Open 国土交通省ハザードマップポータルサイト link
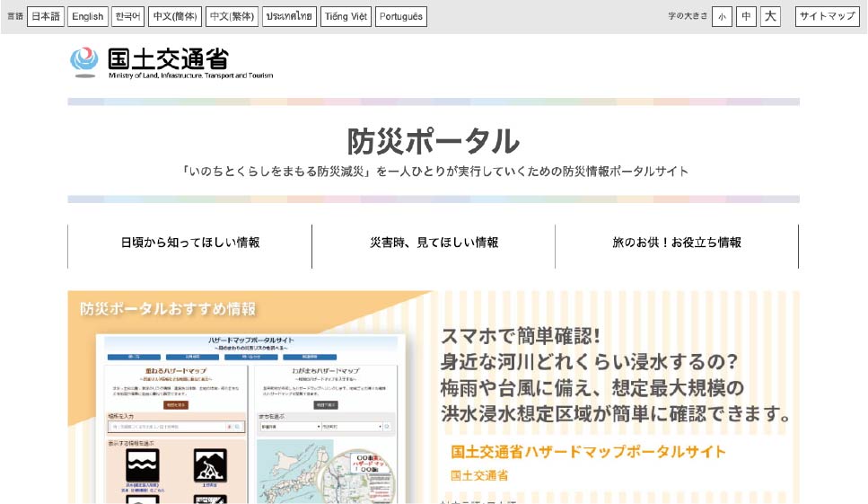Screen dimensions: 868x504 click(x=588, y=452)
